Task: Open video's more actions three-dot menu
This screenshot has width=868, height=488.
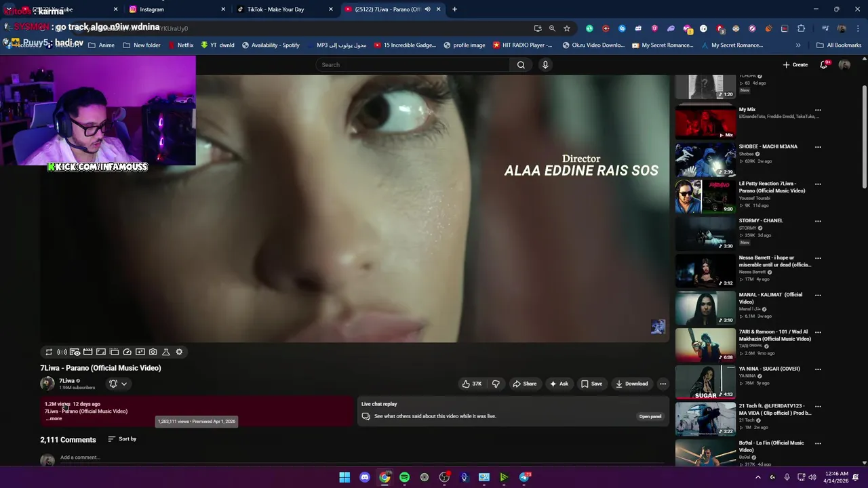Action: point(663,384)
